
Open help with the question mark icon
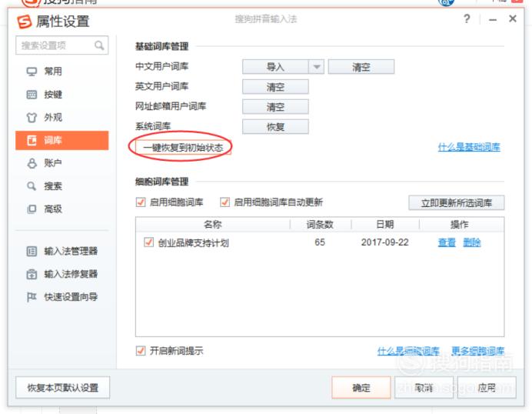click(467, 18)
